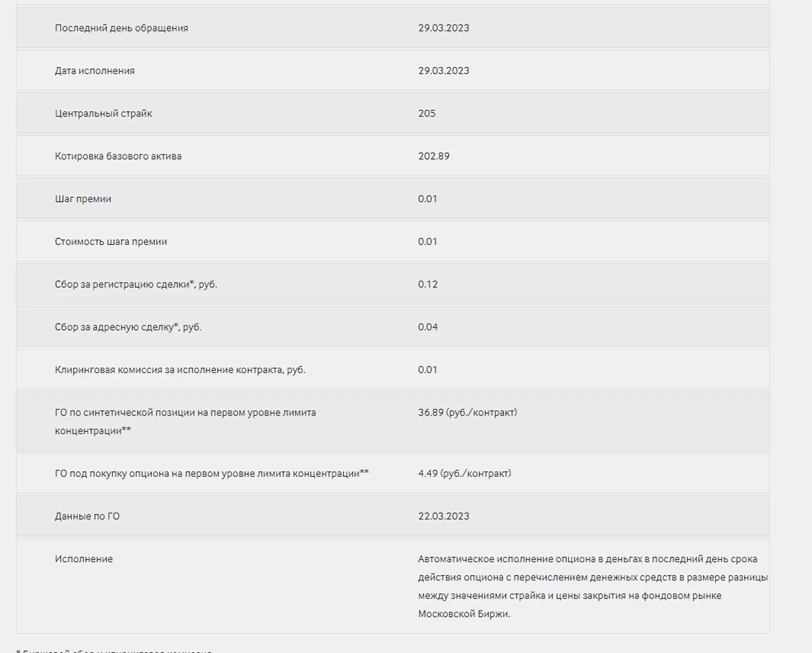Click the "ГО по синтетической позиции" label
Image resolution: width=812 pixels, height=653 pixels.
[185, 412]
